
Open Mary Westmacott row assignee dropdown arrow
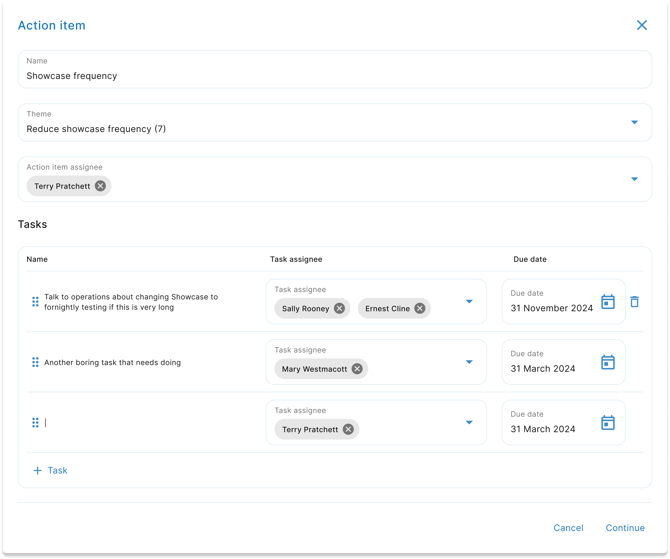pos(469,362)
